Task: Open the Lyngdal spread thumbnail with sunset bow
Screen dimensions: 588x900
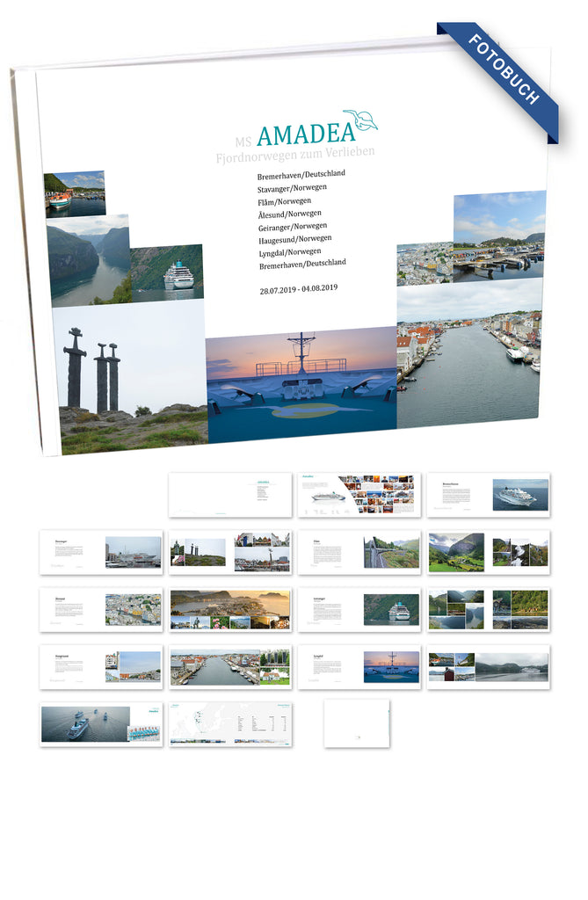Action: [359, 667]
